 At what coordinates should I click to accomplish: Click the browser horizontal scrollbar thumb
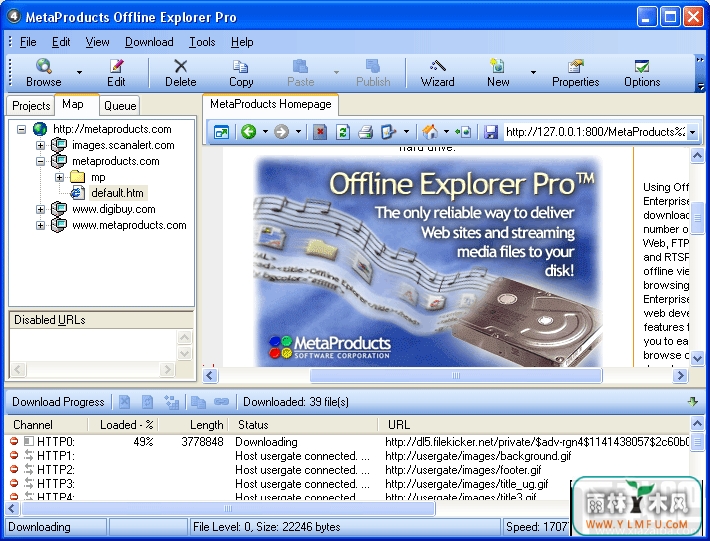(x=456, y=375)
